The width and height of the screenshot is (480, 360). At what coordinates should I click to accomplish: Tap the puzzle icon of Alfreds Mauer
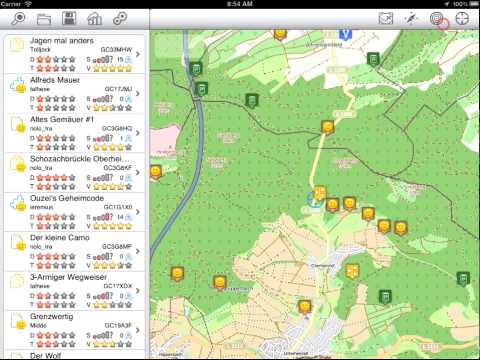point(17,85)
